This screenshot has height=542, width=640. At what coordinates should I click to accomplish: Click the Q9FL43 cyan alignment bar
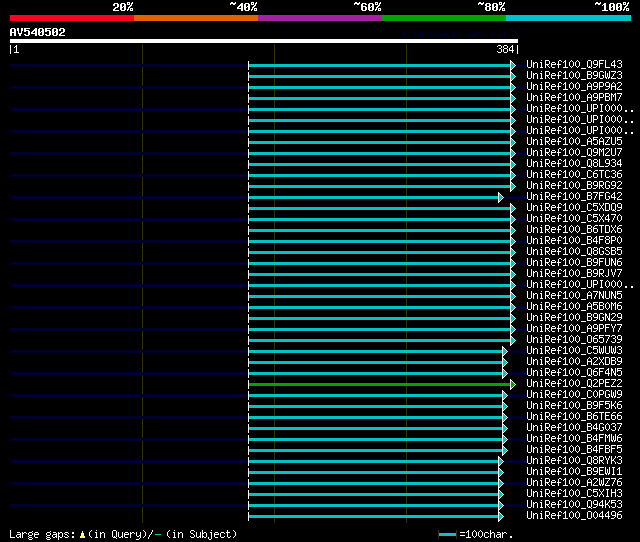pyautogui.click(x=380, y=65)
